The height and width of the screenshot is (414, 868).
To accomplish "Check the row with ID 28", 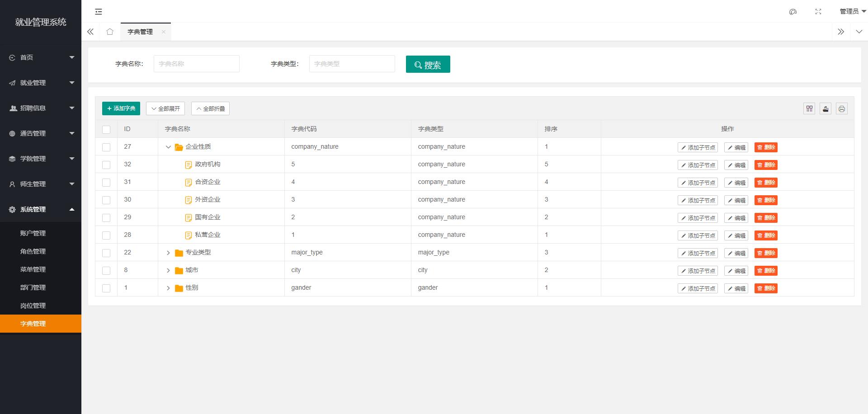I will click(x=106, y=235).
